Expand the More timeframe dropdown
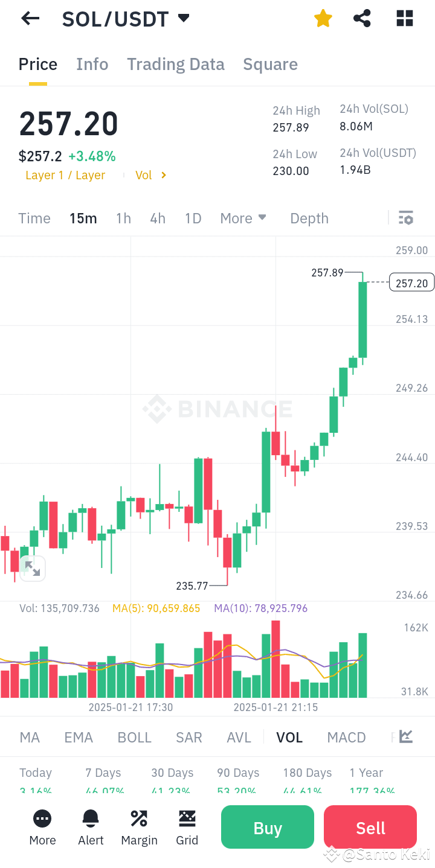Screen dimensions: 435x868 pyautogui.click(x=243, y=218)
